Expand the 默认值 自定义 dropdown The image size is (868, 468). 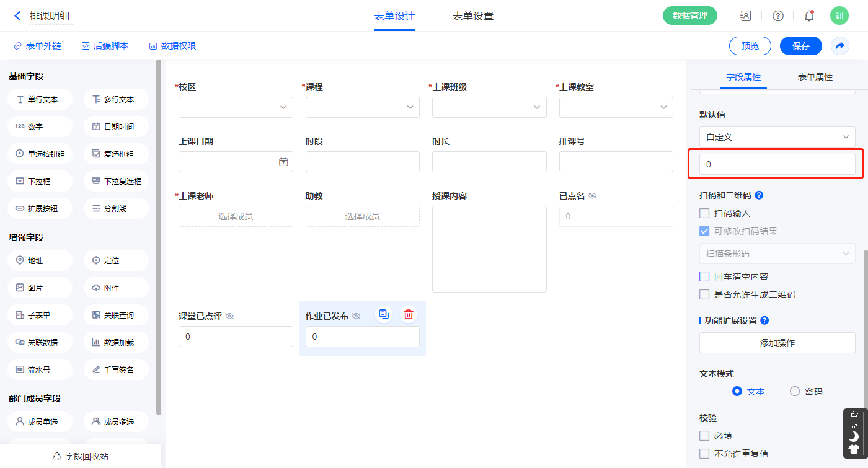pyautogui.click(x=777, y=137)
